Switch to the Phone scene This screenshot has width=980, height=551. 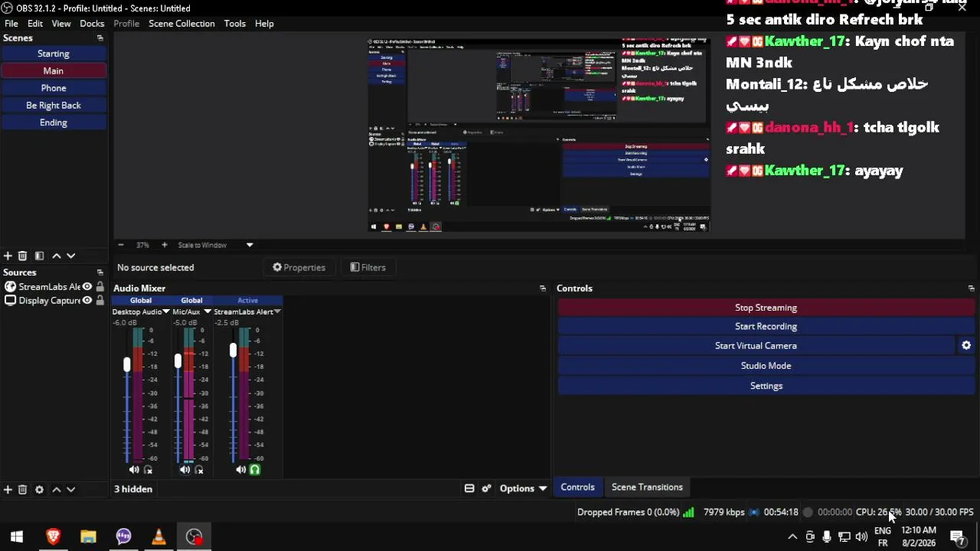(x=54, y=88)
